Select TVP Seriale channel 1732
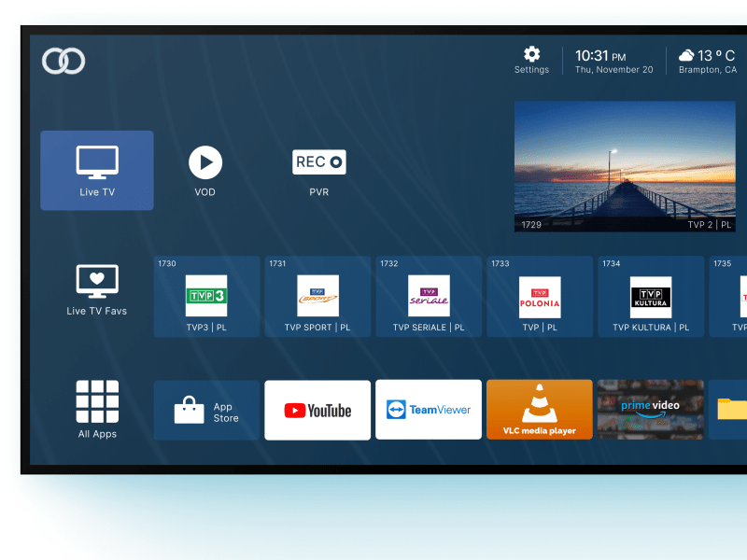Image resolution: width=747 pixels, height=560 pixels. [x=429, y=297]
